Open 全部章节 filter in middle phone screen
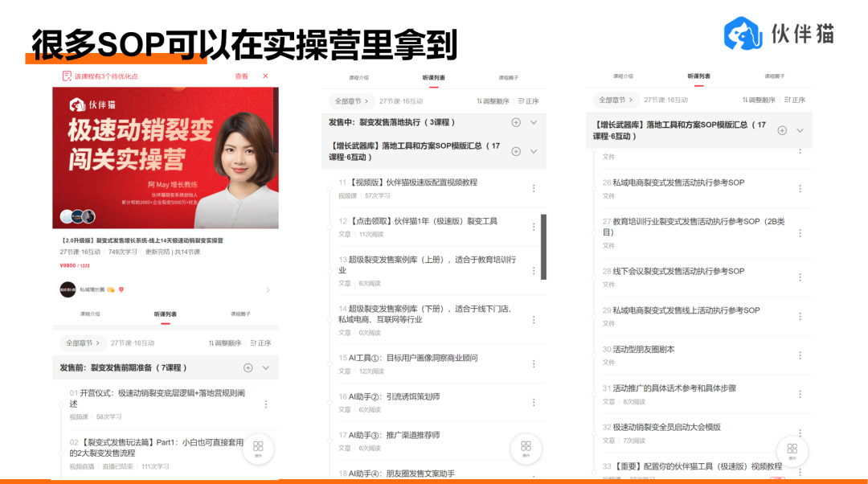Screen dimensions: 868x484 click(x=351, y=101)
